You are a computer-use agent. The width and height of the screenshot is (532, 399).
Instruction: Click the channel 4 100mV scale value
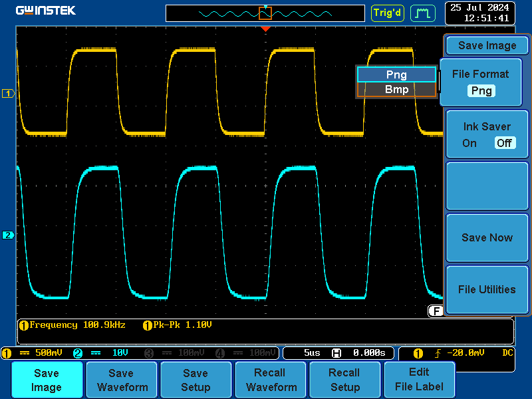click(x=262, y=353)
